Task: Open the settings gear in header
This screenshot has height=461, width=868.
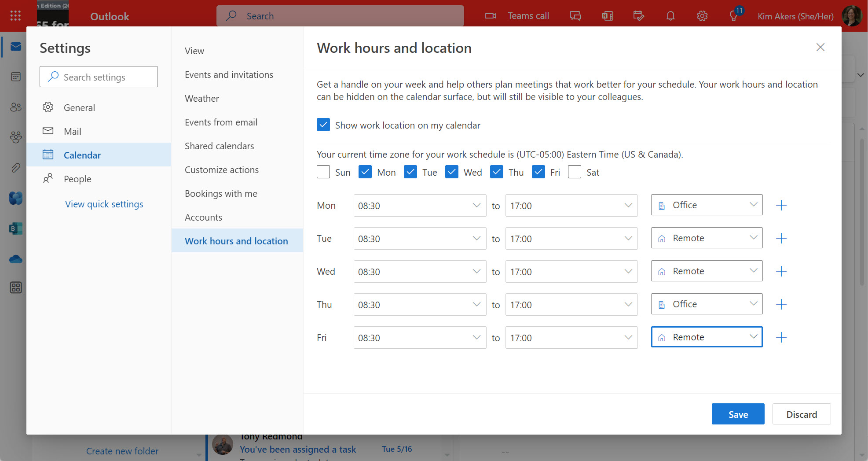Action: 702,16
